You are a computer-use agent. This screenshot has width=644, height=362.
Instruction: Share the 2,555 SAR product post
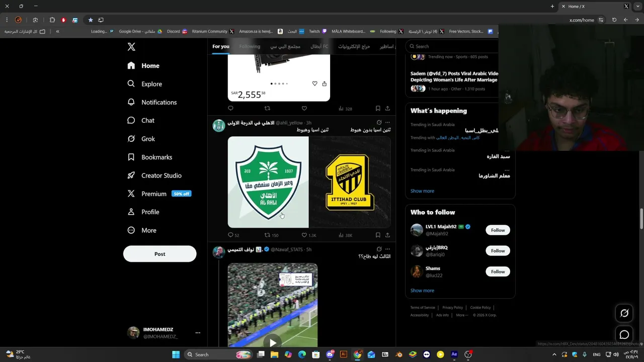point(387,108)
